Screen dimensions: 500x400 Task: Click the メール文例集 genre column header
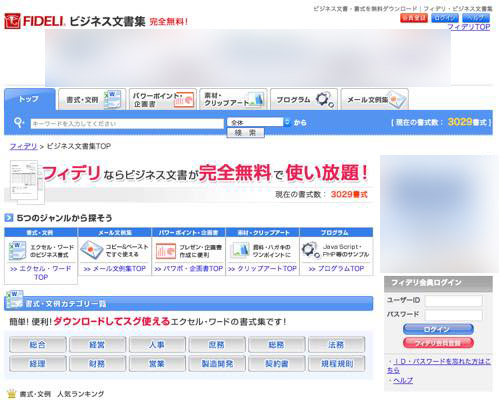(x=115, y=232)
